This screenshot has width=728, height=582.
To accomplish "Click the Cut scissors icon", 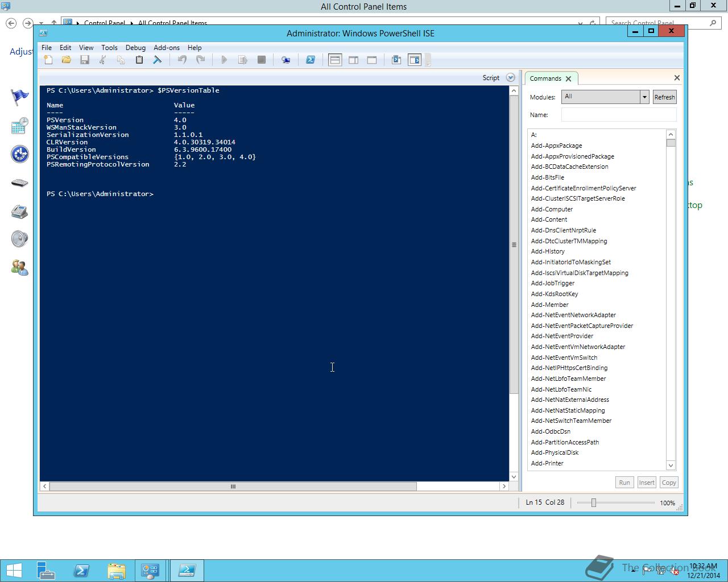I will tap(103, 60).
